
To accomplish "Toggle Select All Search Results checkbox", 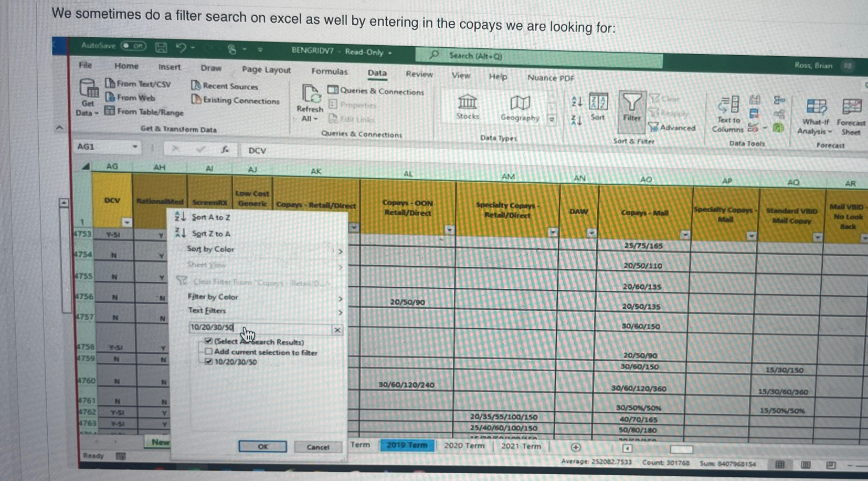I will pyautogui.click(x=208, y=341).
